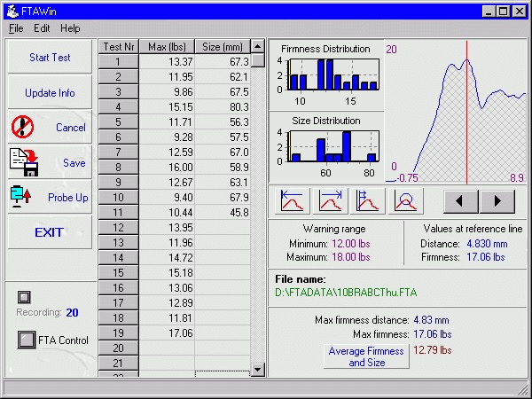532x399 pixels.
Task: Move reference line right with black arrow
Action: [497, 200]
